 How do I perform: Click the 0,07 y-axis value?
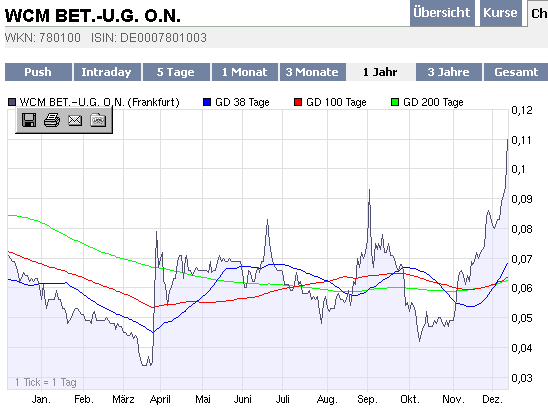click(521, 259)
